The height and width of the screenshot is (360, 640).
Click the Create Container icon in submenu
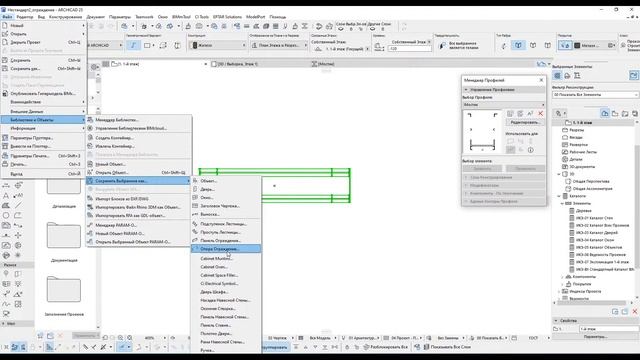90,138
